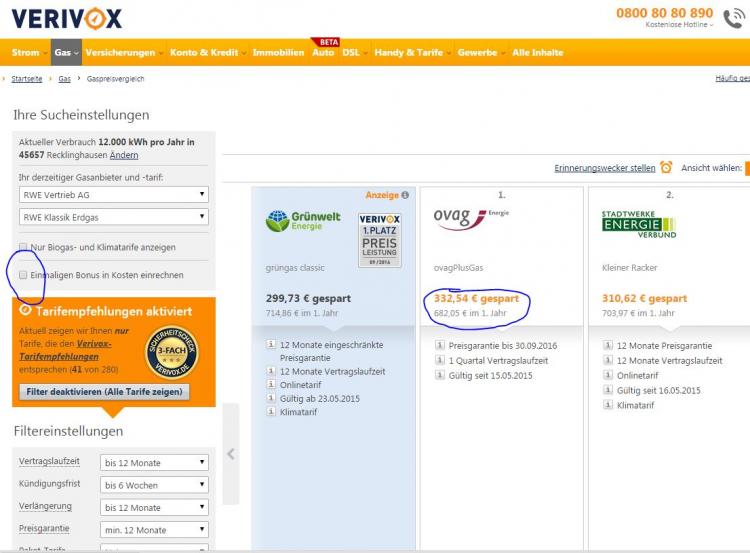The height and width of the screenshot is (553, 750).
Task: Open the Verlängerung dropdown
Action: (x=154, y=507)
